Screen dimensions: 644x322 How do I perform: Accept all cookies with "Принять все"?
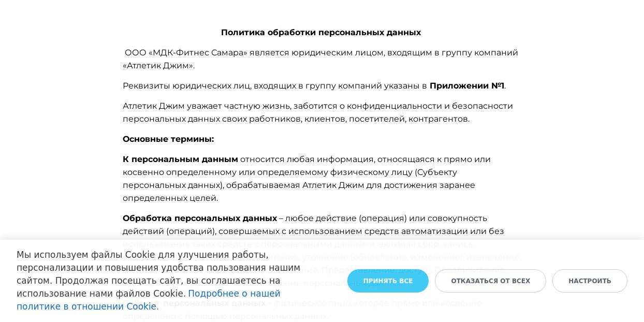[x=388, y=281]
